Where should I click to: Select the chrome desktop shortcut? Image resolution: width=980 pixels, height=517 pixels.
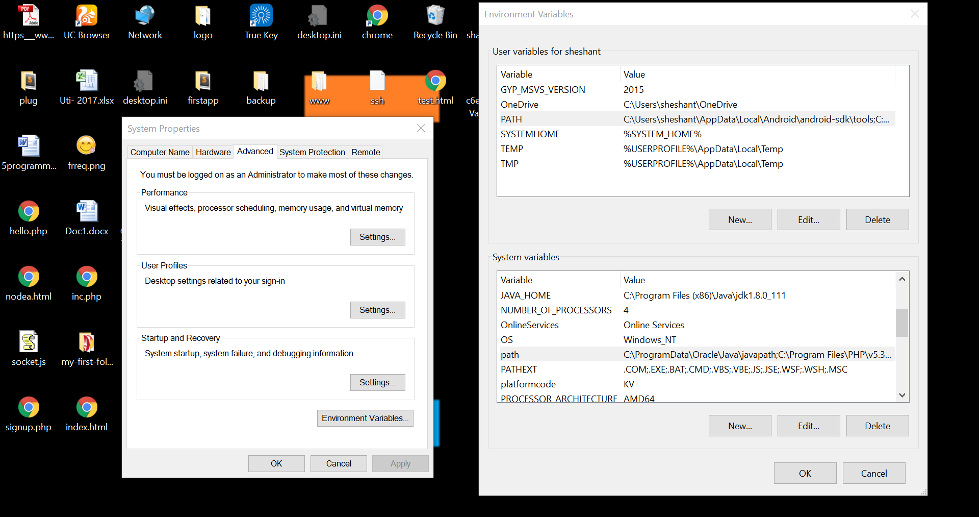(377, 22)
